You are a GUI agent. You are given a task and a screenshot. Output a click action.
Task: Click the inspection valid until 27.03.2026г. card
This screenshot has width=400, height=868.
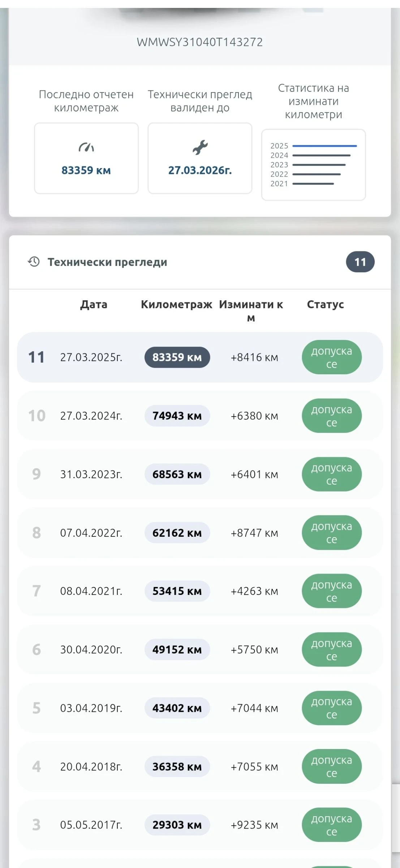click(x=200, y=158)
